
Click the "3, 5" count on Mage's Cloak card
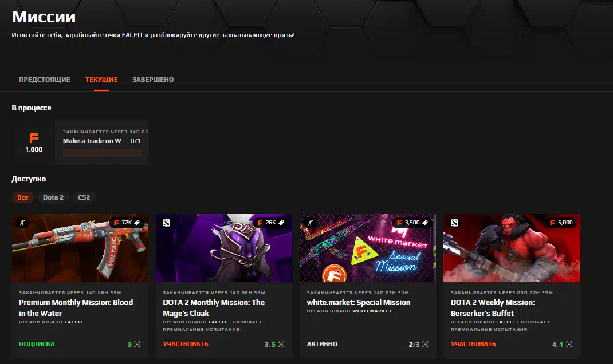[270, 345]
